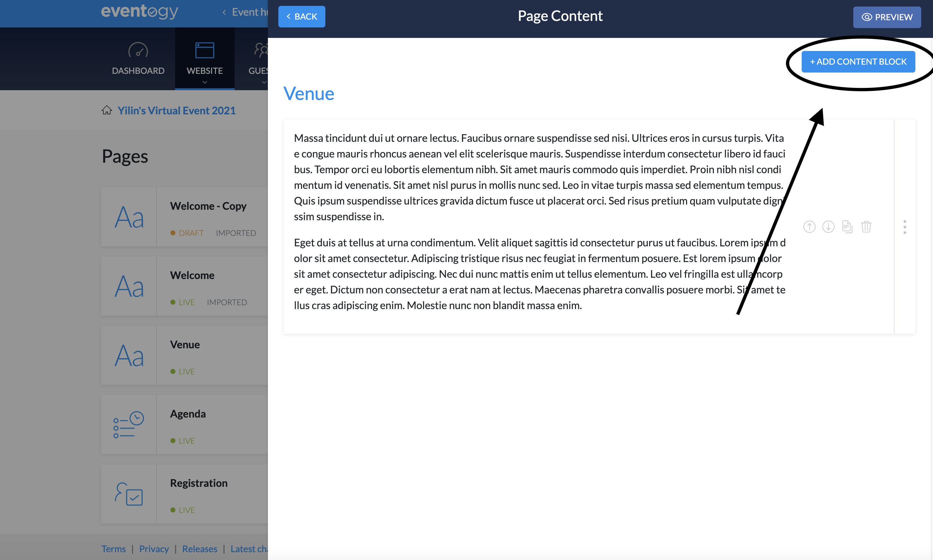Click the Preview button

pyautogui.click(x=887, y=17)
